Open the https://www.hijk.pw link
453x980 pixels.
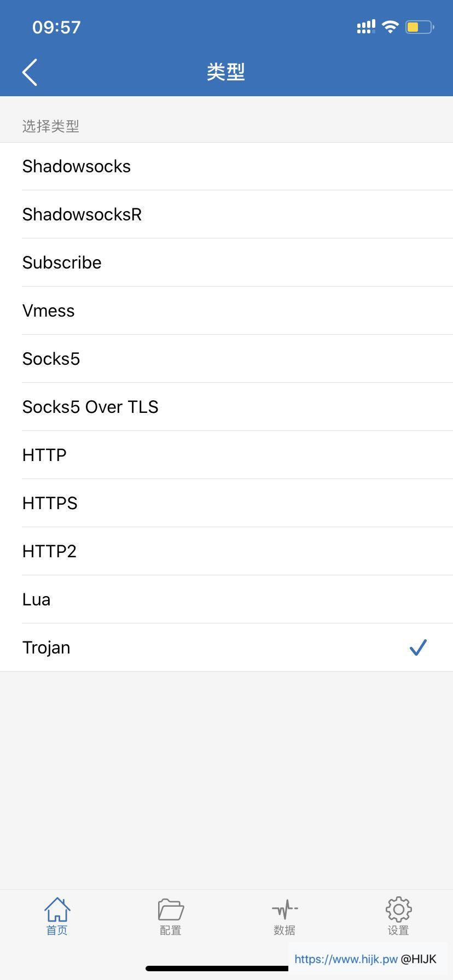click(x=347, y=959)
